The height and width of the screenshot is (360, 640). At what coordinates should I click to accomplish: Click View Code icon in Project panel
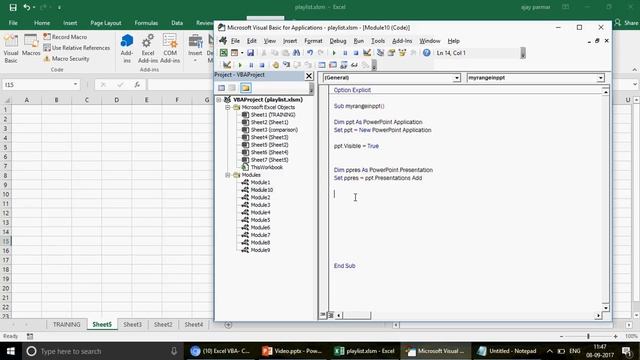click(x=221, y=88)
